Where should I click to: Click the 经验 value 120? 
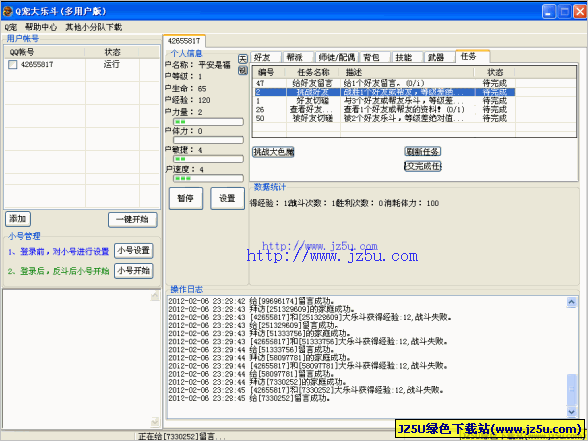pyautogui.click(x=204, y=100)
